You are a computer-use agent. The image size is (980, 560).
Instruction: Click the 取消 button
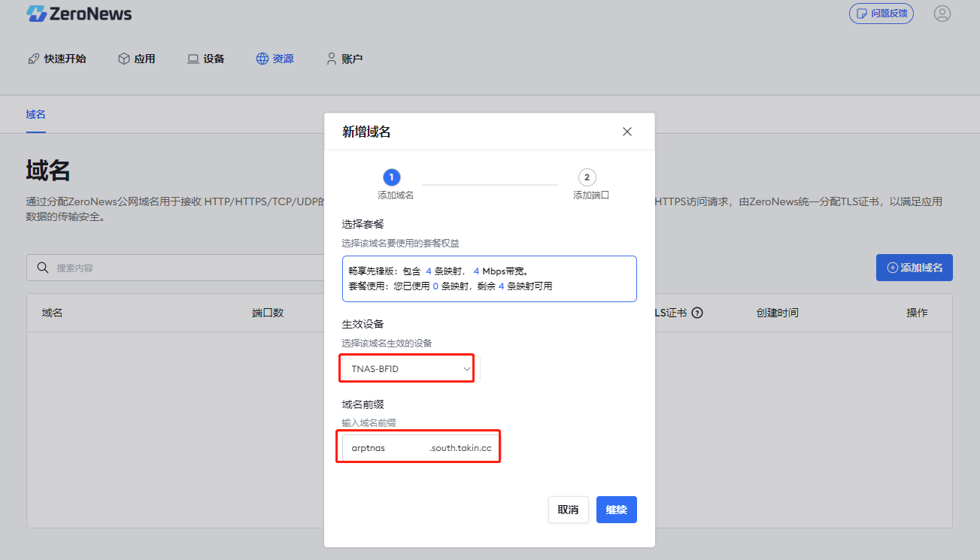(568, 510)
